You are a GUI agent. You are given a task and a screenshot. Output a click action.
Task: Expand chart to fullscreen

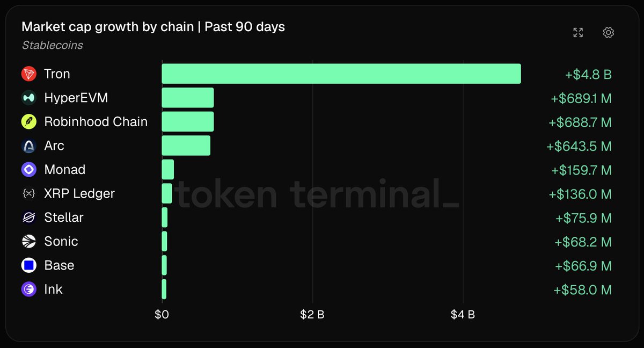coord(578,33)
